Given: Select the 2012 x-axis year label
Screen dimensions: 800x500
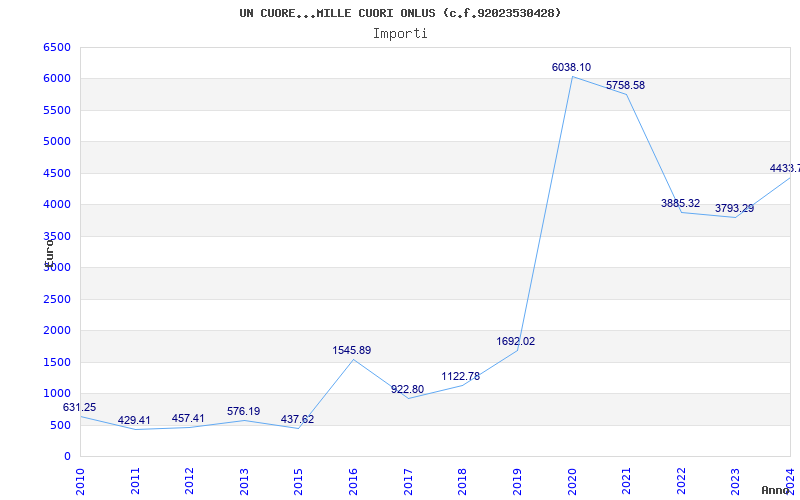Looking at the screenshot, I should [x=189, y=481].
